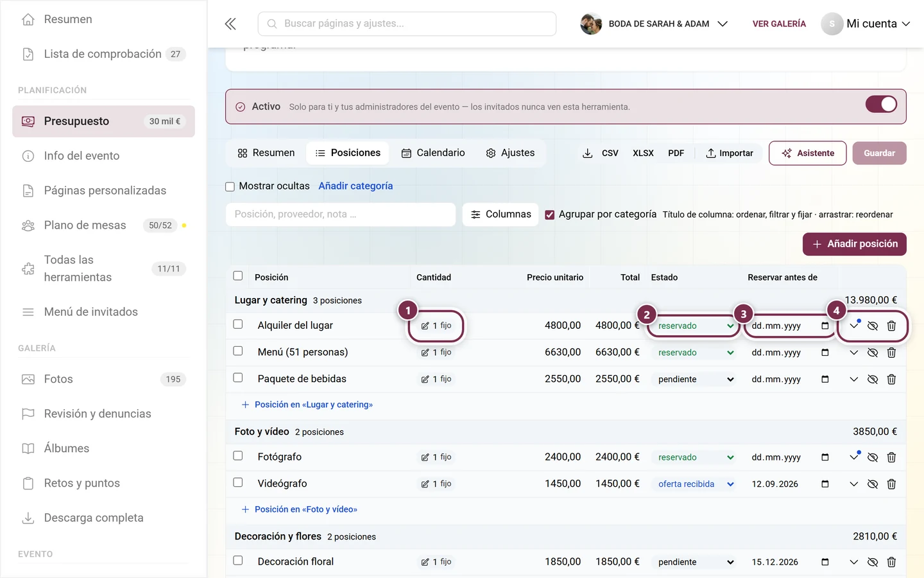924x578 pixels.
Task: Open calendar picker for Decoración floral date
Action: click(x=825, y=562)
